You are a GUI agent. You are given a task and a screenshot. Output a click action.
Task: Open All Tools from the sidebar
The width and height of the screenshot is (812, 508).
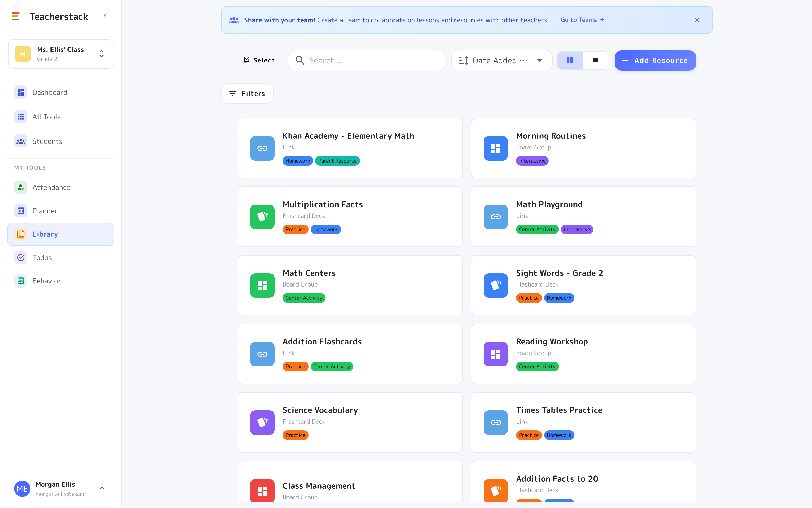point(60,117)
